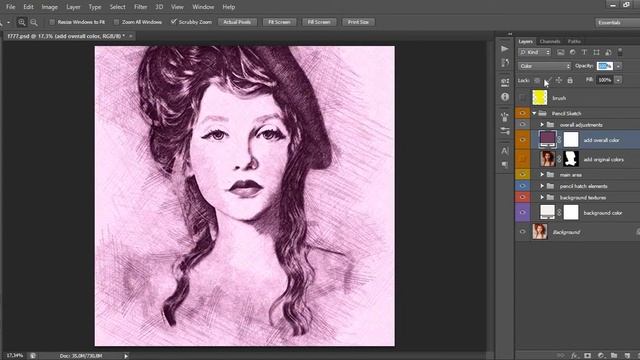This screenshot has width=640, height=360.
Task: Select the Zoom Out magnifier option
Action: pyautogui.click(x=34, y=22)
